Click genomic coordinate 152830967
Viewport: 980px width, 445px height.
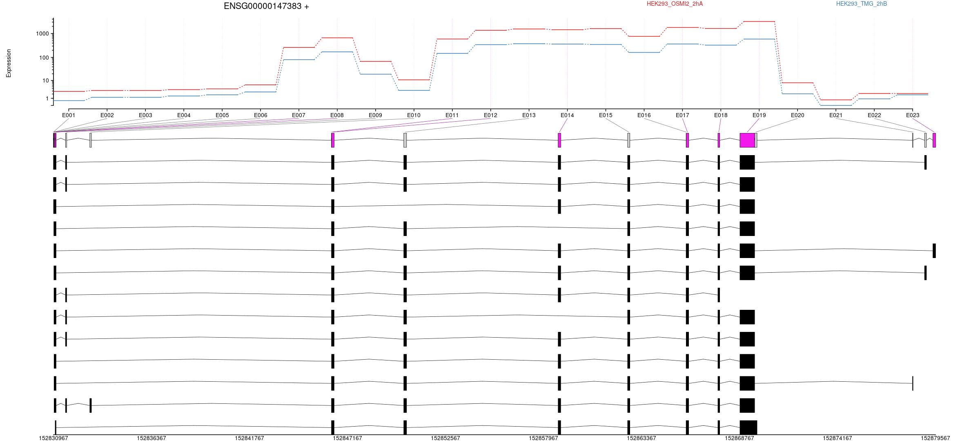coord(53,438)
